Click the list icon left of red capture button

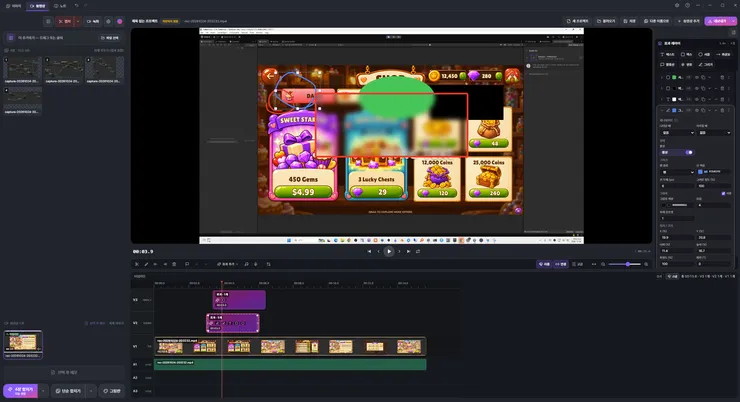pyautogui.click(x=48, y=21)
